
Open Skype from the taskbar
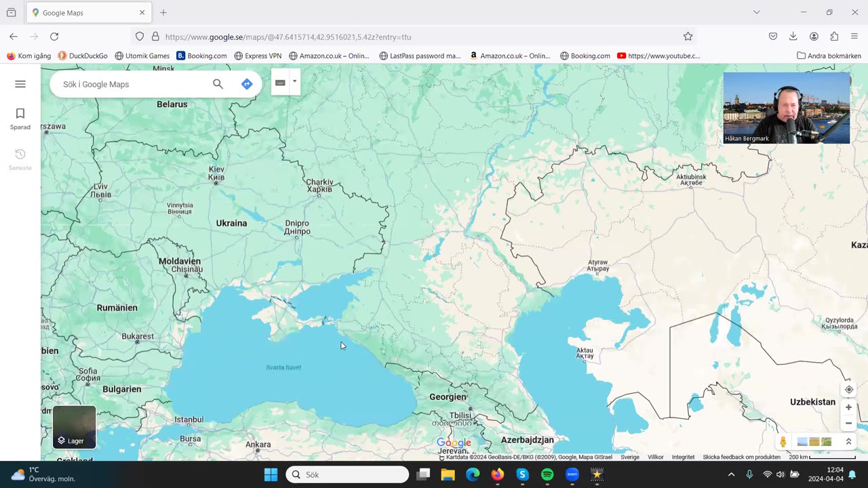pos(522,474)
